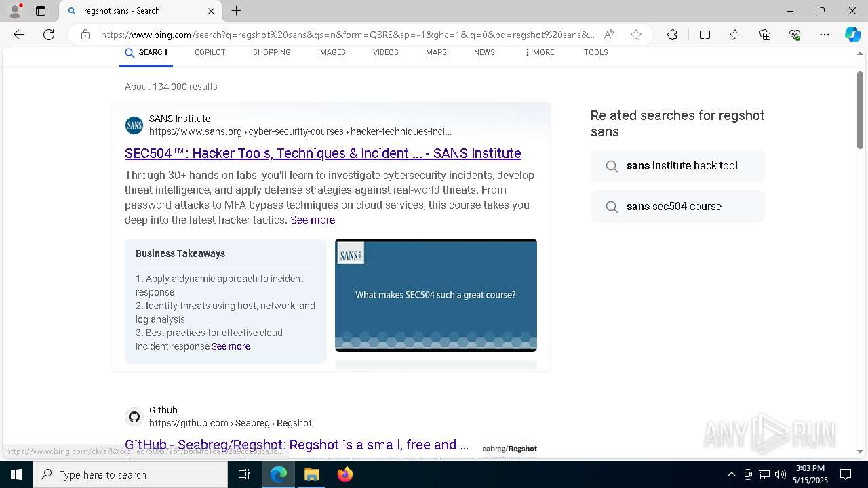This screenshot has width=868, height=488.
Task: Open Windows Start menu
Action: [x=16, y=474]
